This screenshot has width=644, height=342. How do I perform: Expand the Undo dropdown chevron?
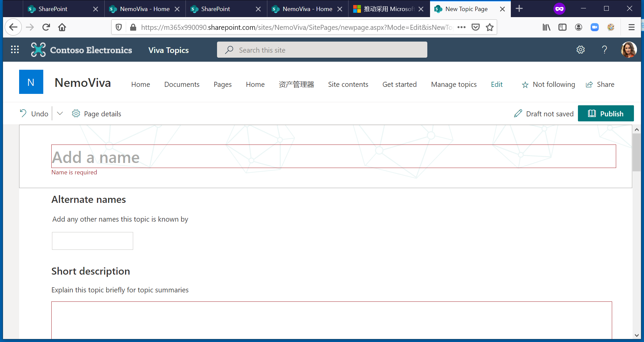(60, 114)
